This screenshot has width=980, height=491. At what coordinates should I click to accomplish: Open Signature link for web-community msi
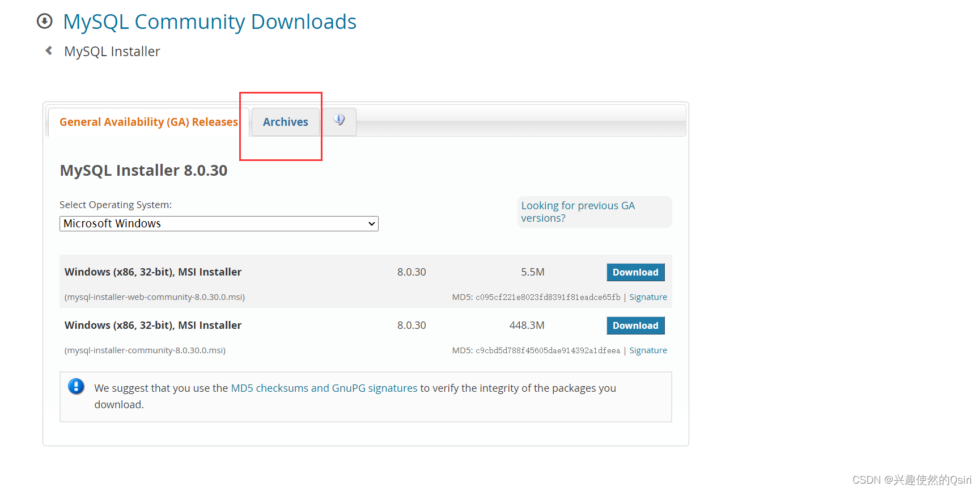(x=648, y=297)
